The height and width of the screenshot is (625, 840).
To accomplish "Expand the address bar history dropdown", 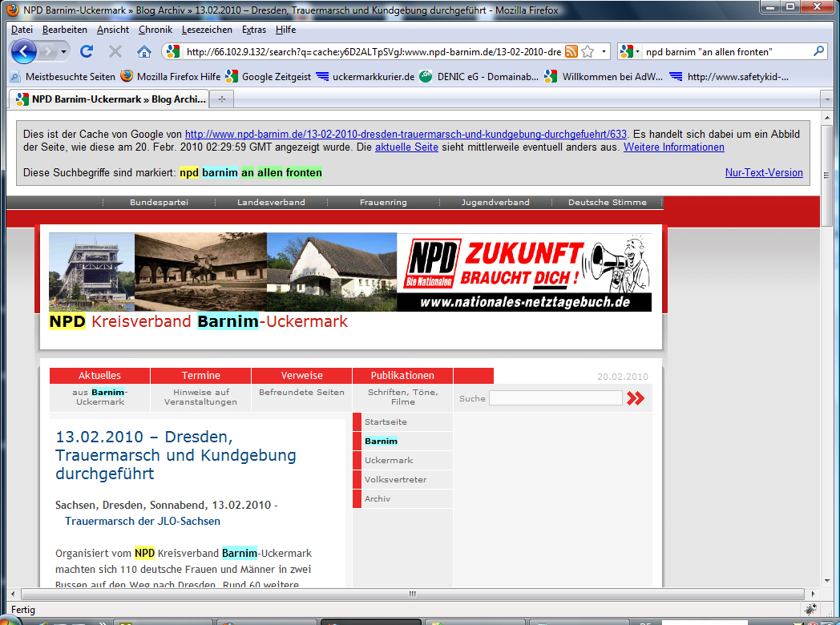I will click(x=604, y=51).
